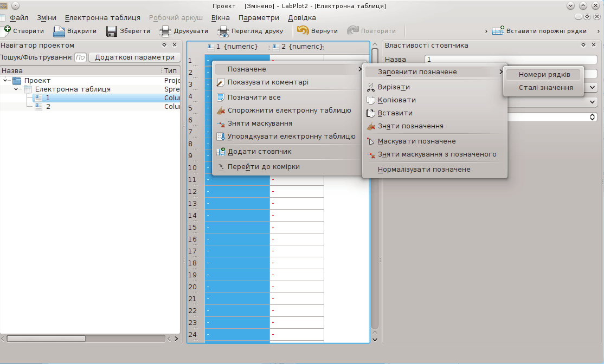Click the Open (Відкрити) folder icon

59,31
